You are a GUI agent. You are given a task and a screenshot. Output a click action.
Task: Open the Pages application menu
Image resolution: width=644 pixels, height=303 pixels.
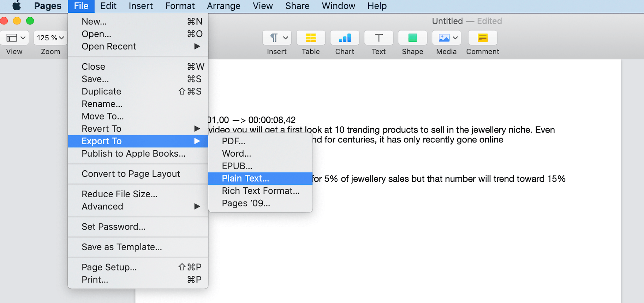[48, 6]
